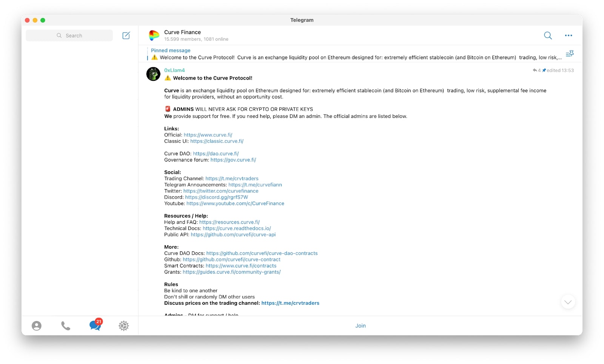Screen dimensions: 604x364
Task: Click the 'Be kind to one another' rule
Action: click(x=191, y=291)
